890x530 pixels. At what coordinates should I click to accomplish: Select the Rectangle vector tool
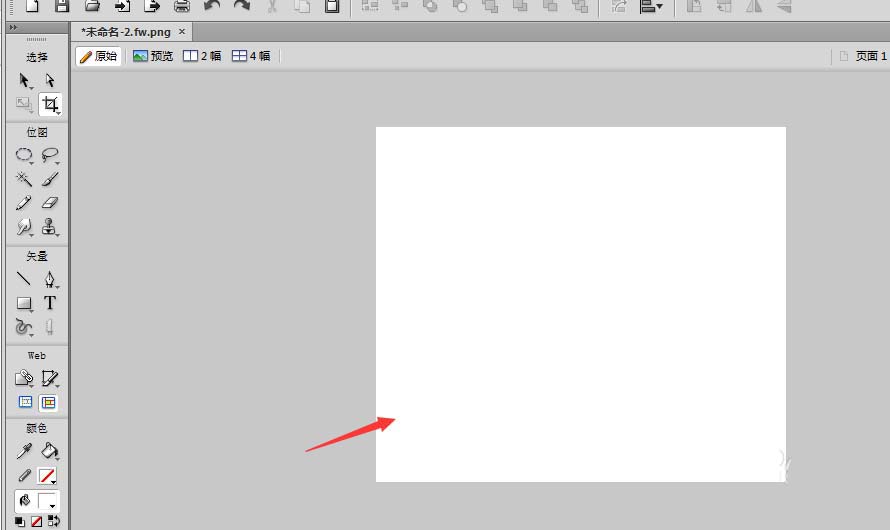pos(24,304)
